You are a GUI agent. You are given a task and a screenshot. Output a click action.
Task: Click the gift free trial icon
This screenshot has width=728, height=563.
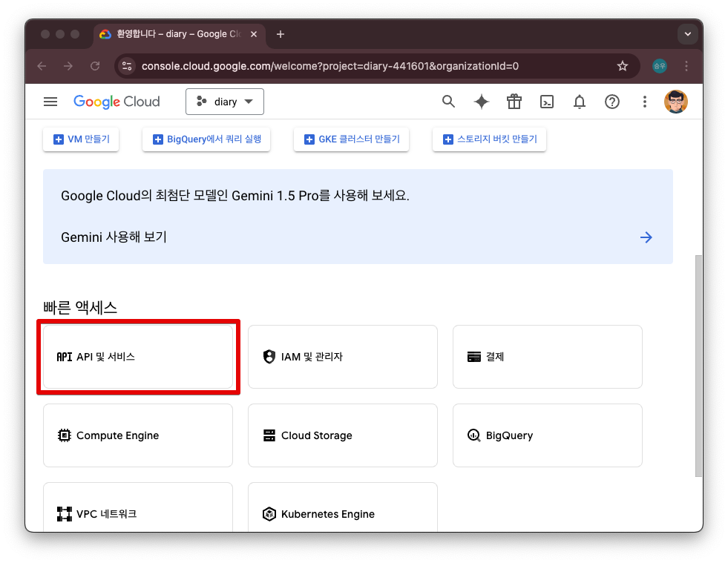514,102
